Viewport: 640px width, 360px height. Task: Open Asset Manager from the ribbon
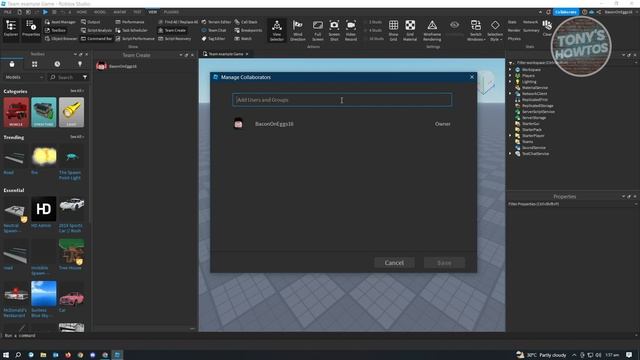(60, 22)
